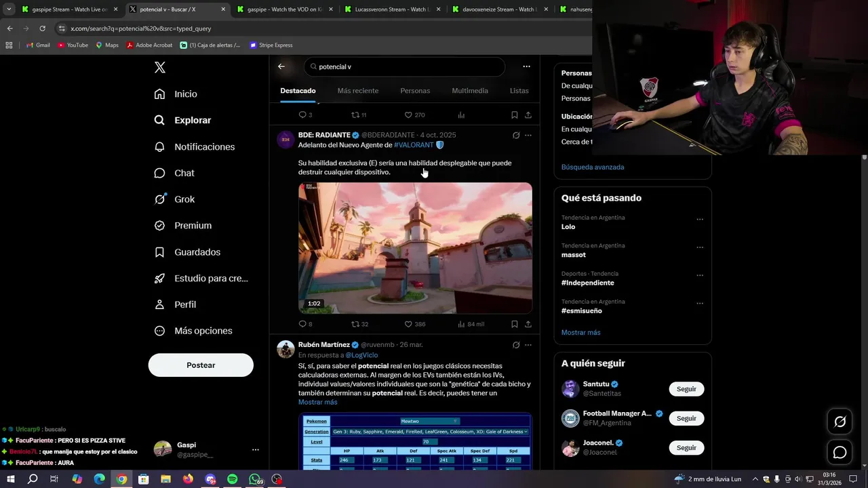Go to Perfil page
The height and width of the screenshot is (488, 868).
click(x=175, y=304)
